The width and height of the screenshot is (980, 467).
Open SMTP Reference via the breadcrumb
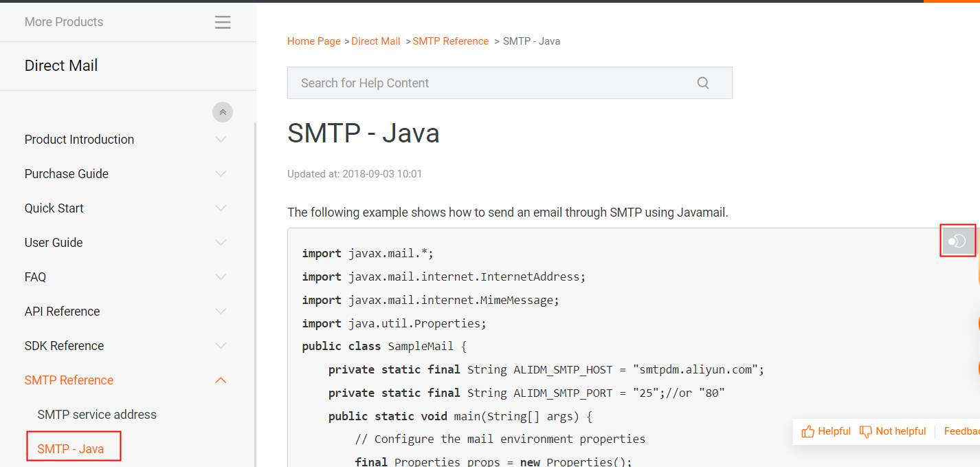[x=450, y=41]
